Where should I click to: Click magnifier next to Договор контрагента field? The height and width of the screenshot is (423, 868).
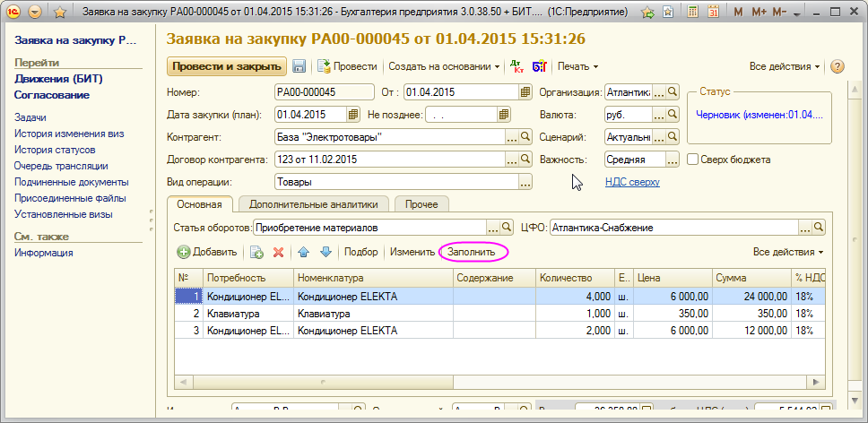(x=525, y=160)
